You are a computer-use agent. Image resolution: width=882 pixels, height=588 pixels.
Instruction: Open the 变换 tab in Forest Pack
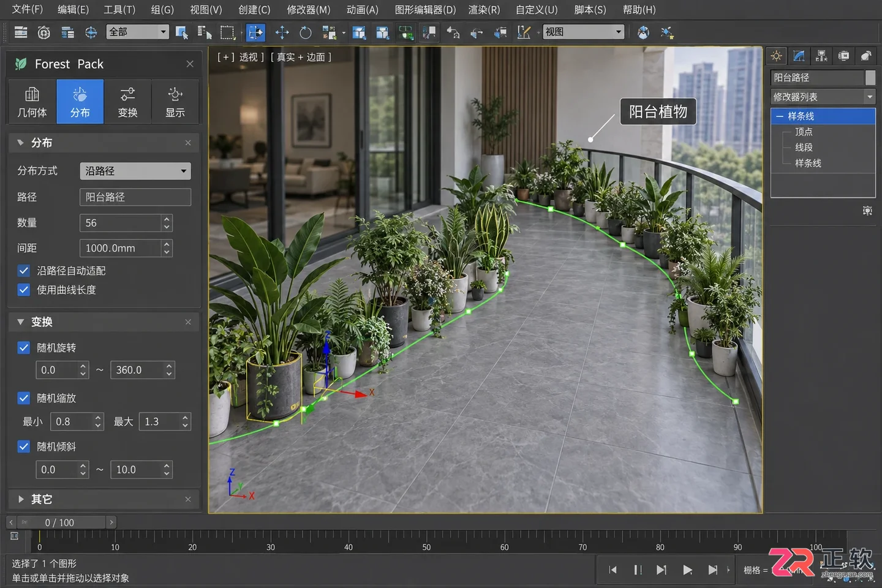coord(127,102)
